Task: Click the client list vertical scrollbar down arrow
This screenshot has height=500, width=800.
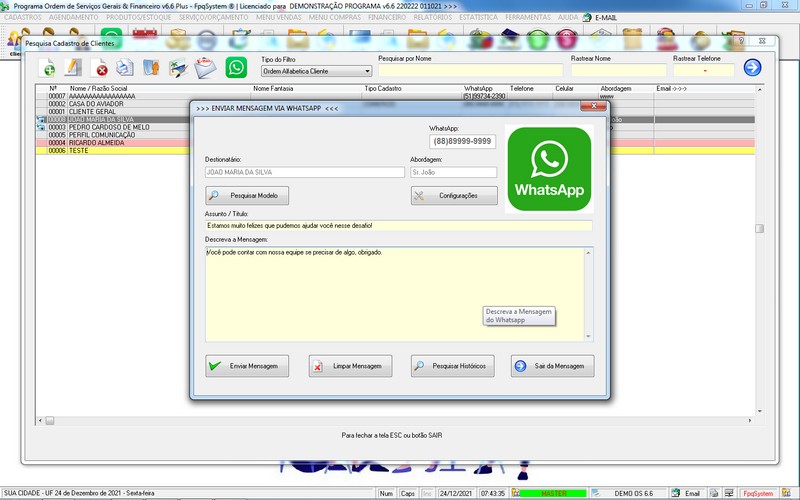Action: pos(760,411)
